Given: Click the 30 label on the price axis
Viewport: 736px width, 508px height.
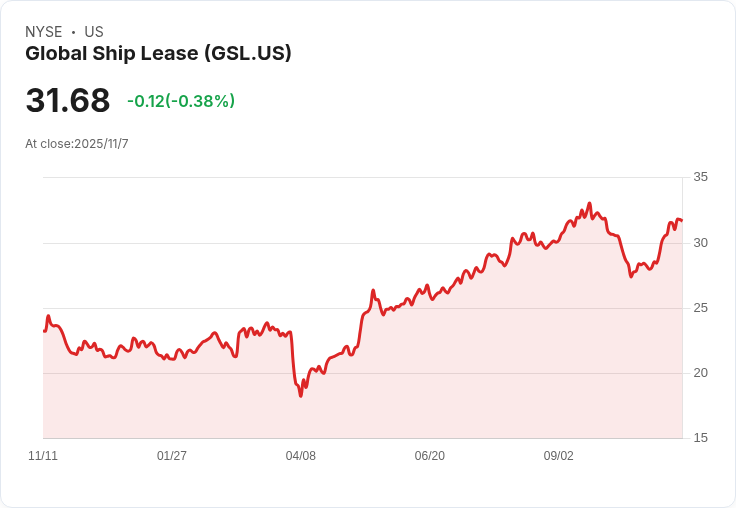Looking at the screenshot, I should [701, 243].
